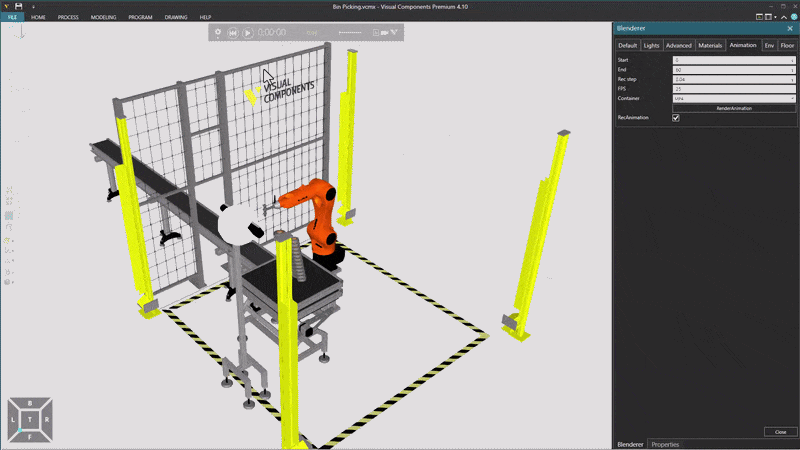
Task: Switch to the Materials tab
Action: coord(710,46)
